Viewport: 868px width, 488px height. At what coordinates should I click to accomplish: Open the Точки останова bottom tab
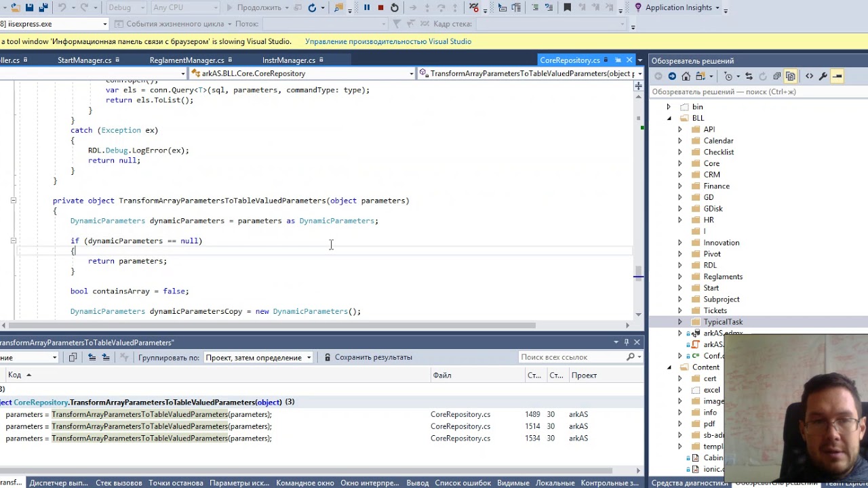(176, 483)
